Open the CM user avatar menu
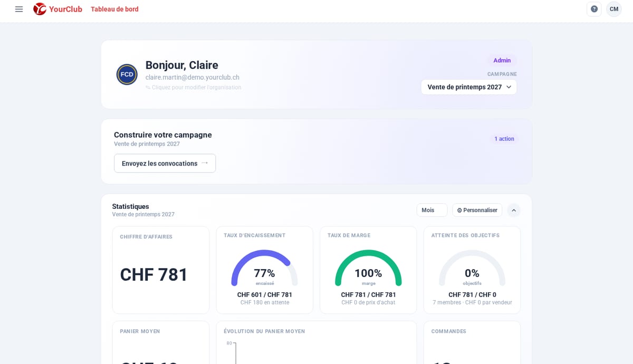Image resolution: width=633 pixels, height=364 pixels. pos(614,9)
